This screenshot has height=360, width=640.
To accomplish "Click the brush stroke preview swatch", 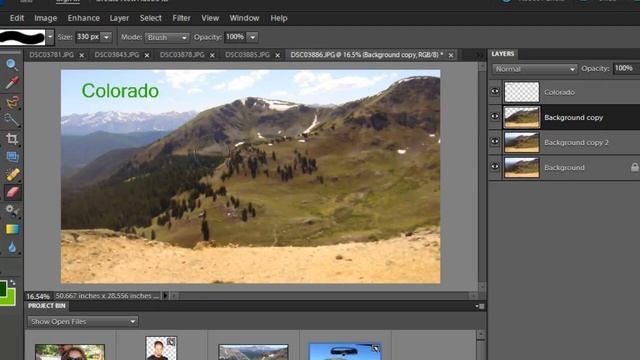I will coord(22,37).
